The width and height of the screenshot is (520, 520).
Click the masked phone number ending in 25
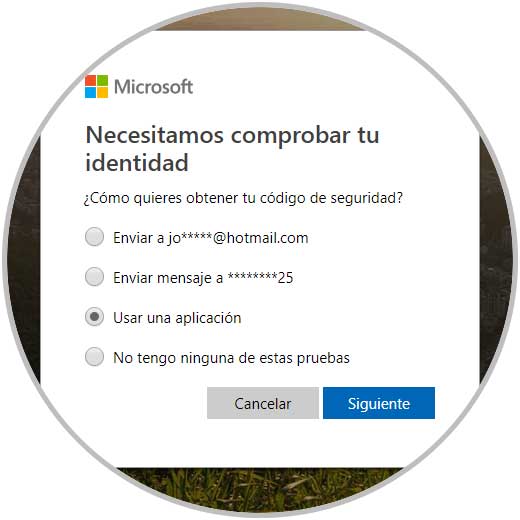(x=260, y=277)
